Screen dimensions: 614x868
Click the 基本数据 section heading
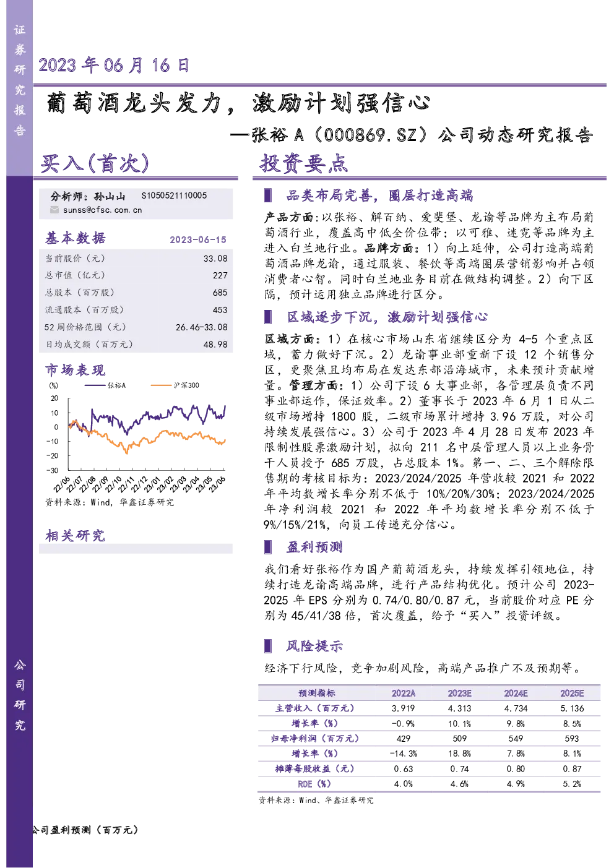click(x=76, y=238)
